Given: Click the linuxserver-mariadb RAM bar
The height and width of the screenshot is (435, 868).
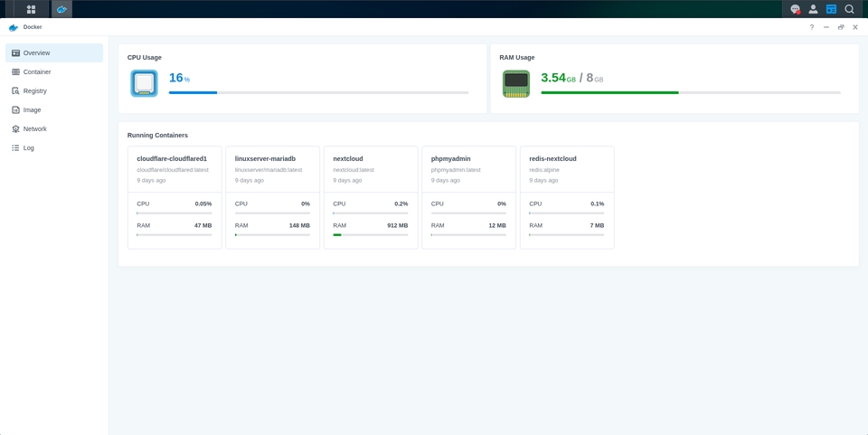Looking at the screenshot, I should pyautogui.click(x=272, y=234).
